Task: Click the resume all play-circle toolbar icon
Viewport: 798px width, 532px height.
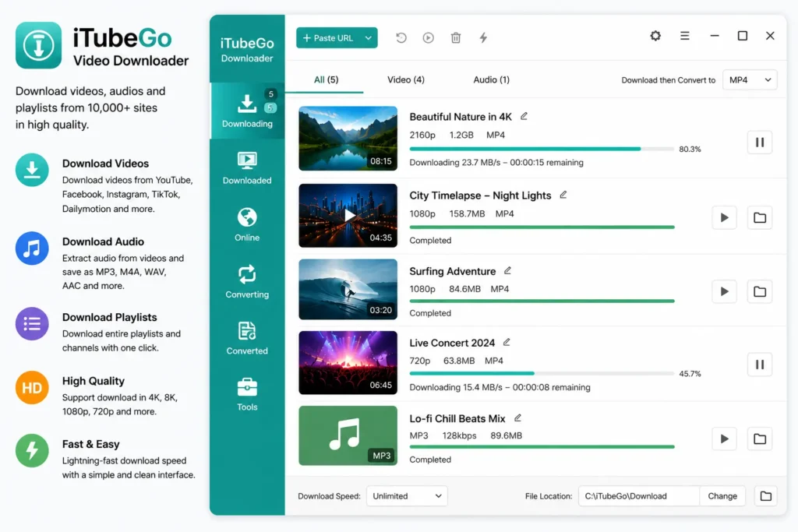Action: point(429,37)
